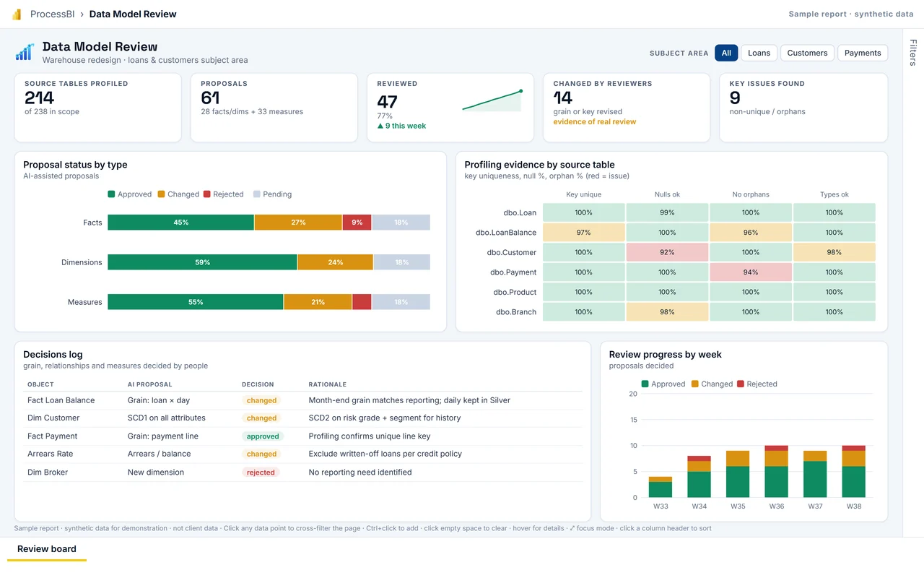Click the Data Model Review breadcrumb
The image size is (924, 578).
click(x=133, y=14)
